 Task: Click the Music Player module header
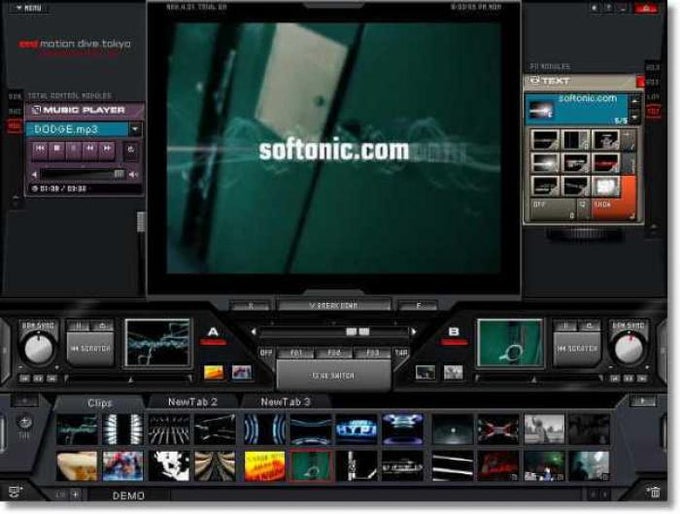(x=85, y=110)
